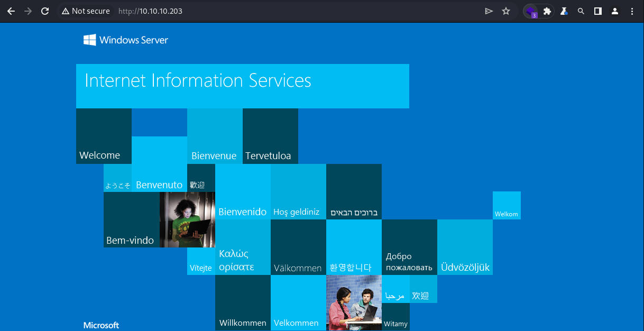Click the Hebrew ברוכים הבאים tile
644x331 pixels.
pos(354,191)
